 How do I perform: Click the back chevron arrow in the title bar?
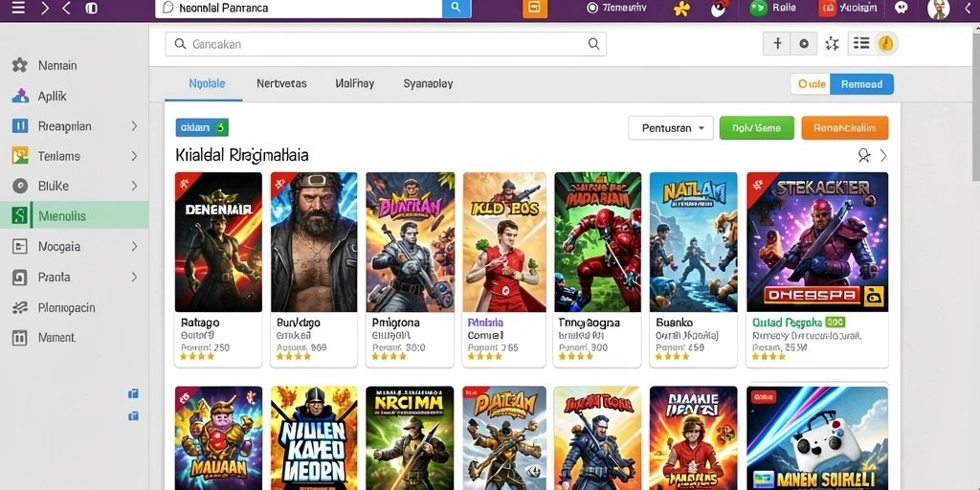tap(67, 8)
